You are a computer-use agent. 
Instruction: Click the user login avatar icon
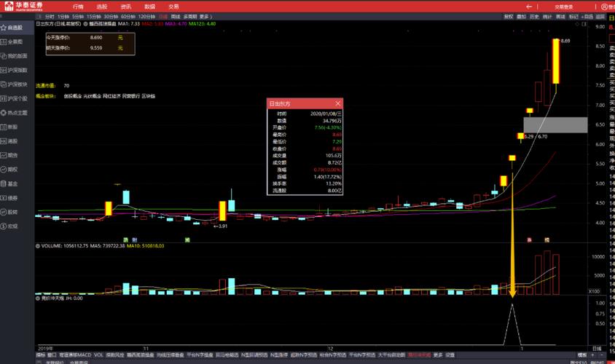click(x=604, y=7)
